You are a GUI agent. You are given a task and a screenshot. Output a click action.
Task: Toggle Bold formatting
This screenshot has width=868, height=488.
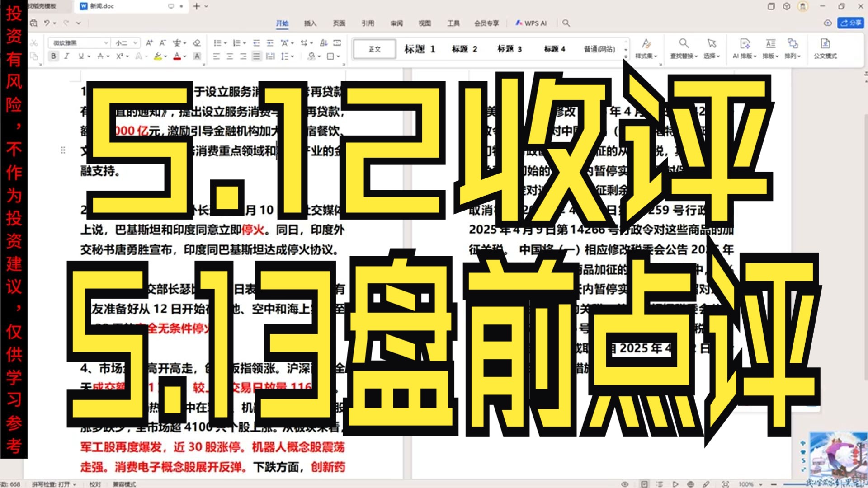[53, 56]
